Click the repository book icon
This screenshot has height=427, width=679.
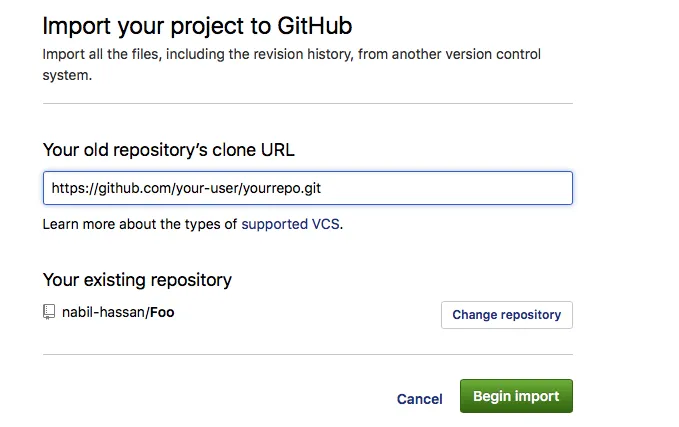click(x=49, y=313)
